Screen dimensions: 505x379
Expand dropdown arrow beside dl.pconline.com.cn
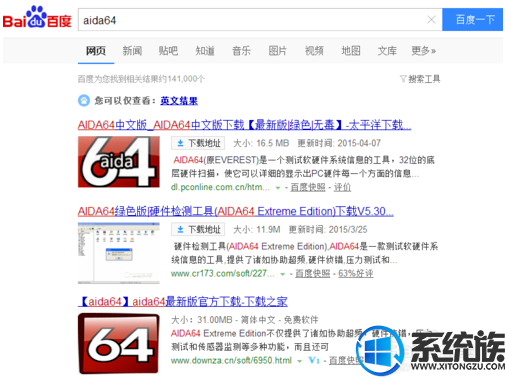(278, 188)
